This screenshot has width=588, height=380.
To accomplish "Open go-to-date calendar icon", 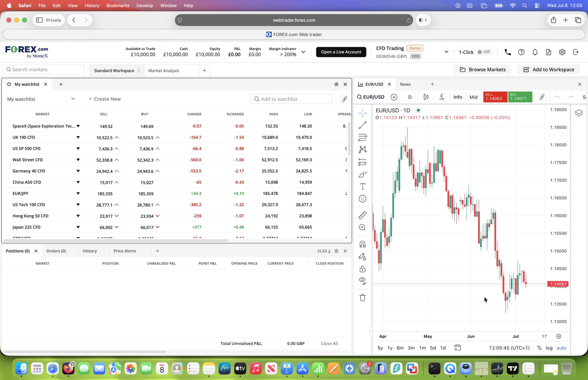I will click(x=457, y=348).
